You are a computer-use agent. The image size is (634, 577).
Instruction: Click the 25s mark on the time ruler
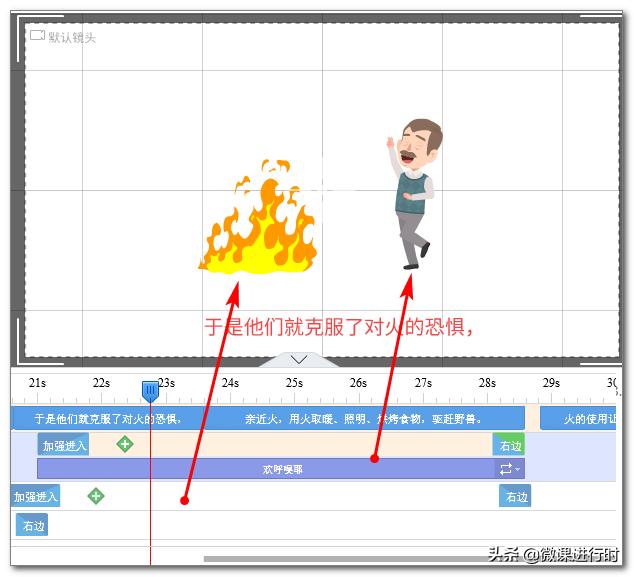pyautogui.click(x=294, y=383)
